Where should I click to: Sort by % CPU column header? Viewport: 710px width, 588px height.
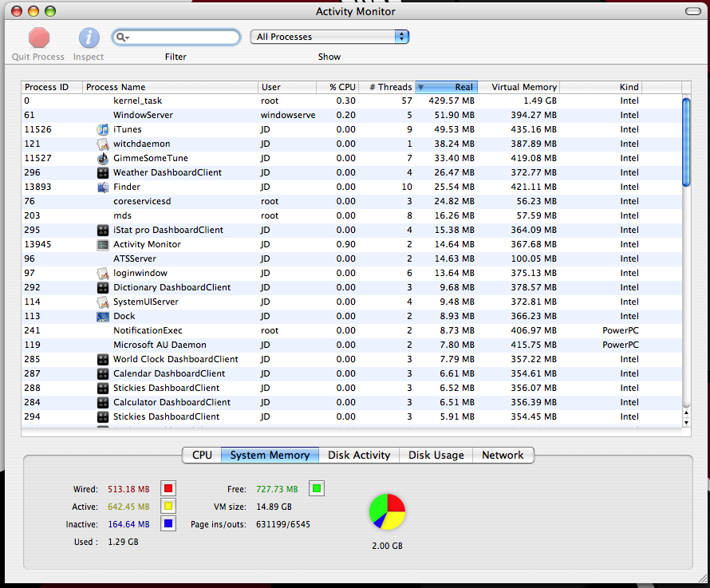(x=337, y=87)
